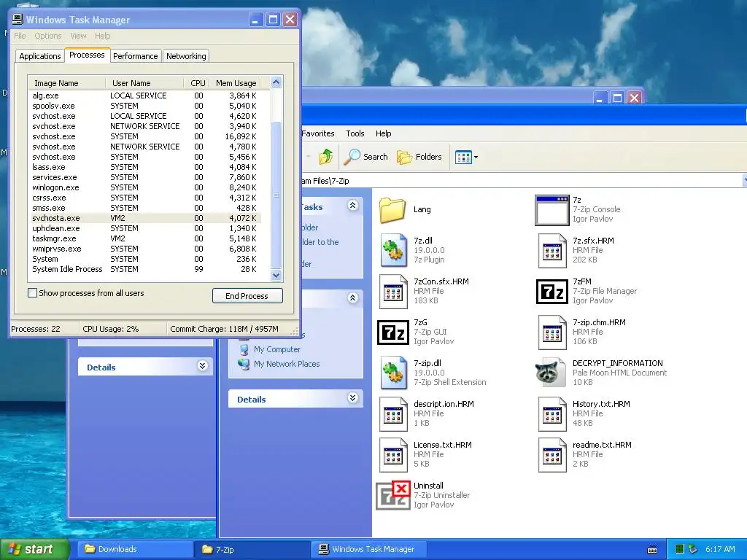Click Windows Task Manager taskbar button
This screenshot has width=747, height=560.
click(370, 550)
